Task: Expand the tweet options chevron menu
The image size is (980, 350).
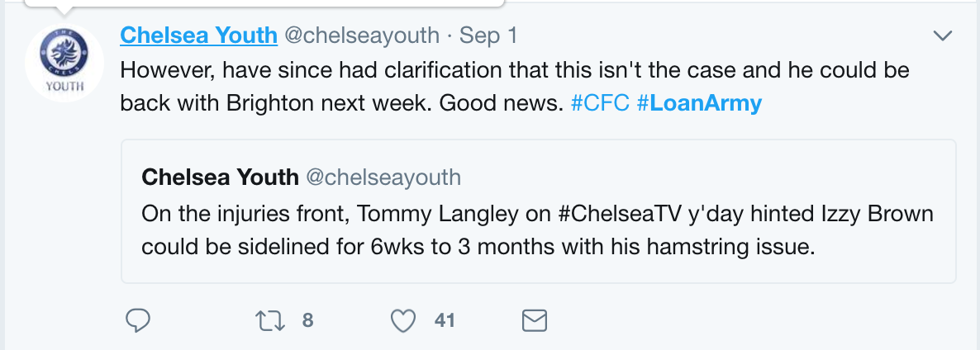Action: [x=942, y=36]
